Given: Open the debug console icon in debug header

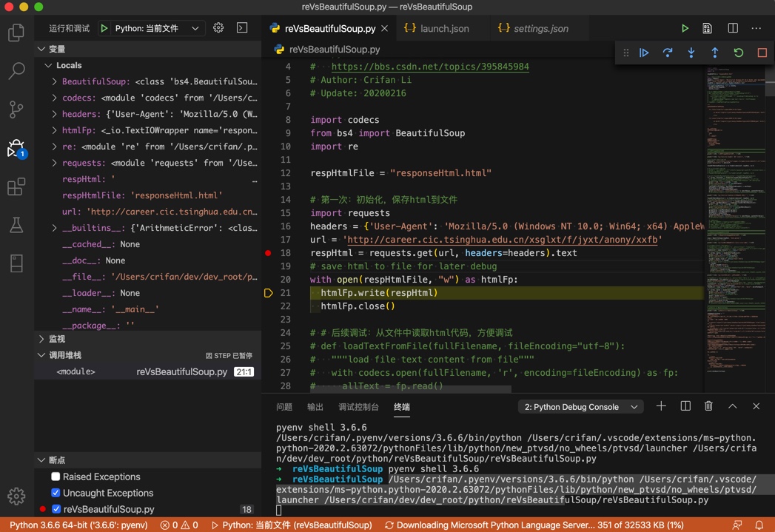Looking at the screenshot, I should pos(242,27).
